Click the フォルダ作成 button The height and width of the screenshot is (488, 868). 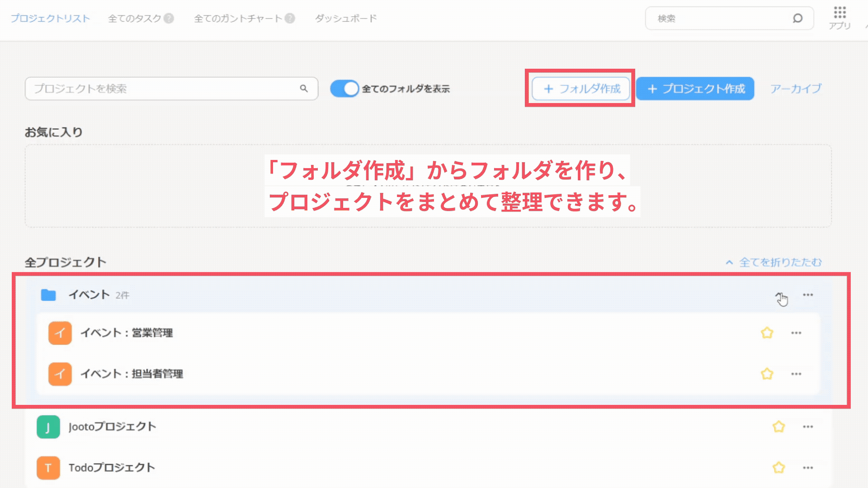(x=581, y=89)
